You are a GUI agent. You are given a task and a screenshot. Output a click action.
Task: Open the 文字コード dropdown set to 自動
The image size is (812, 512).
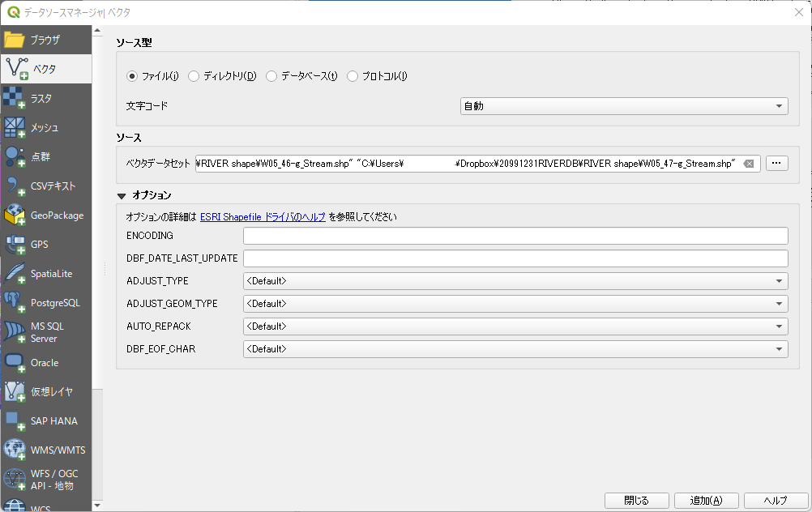[x=623, y=106]
